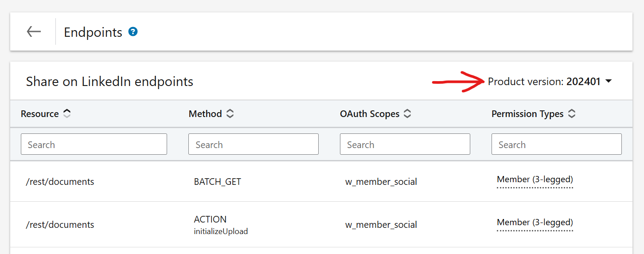Sort by Permission Types column arrows
The width and height of the screenshot is (644, 254).
coord(572,114)
